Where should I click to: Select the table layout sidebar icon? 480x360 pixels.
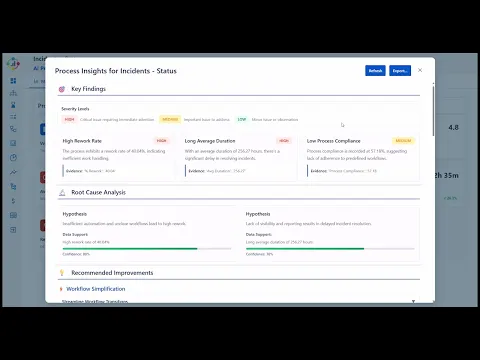[x=13, y=215]
